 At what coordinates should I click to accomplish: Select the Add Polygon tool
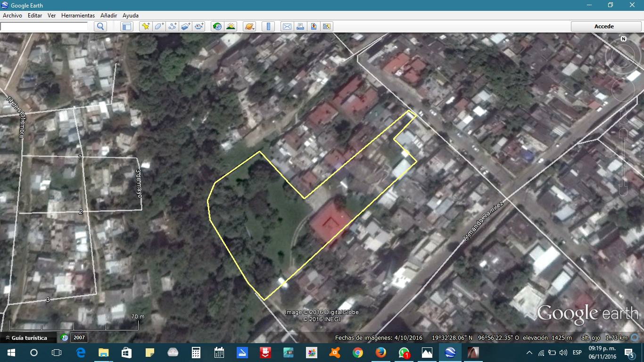(x=158, y=26)
